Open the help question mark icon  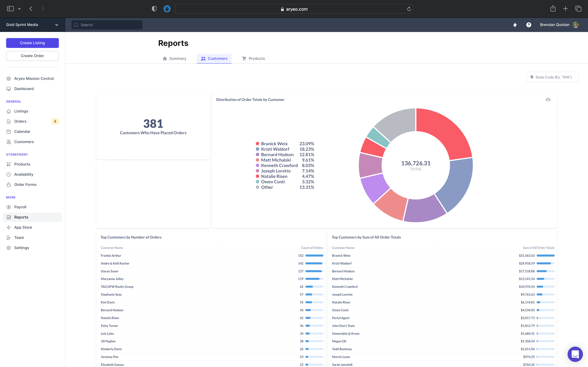528,25
